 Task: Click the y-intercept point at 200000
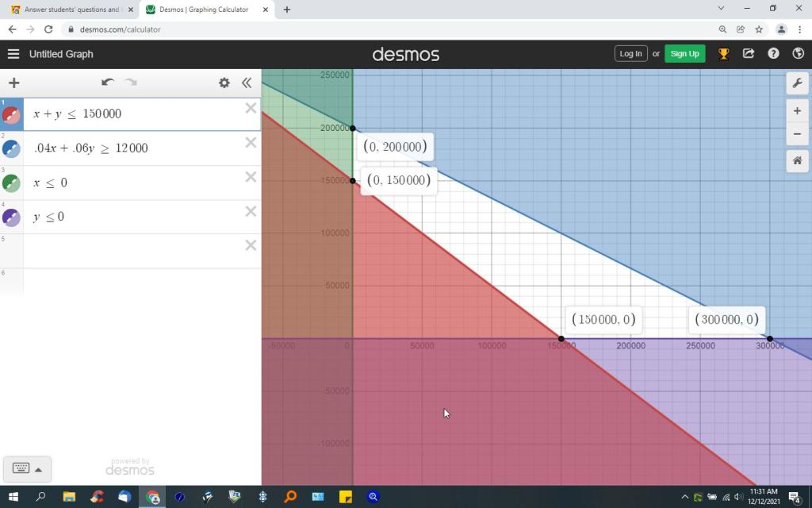coord(353,128)
